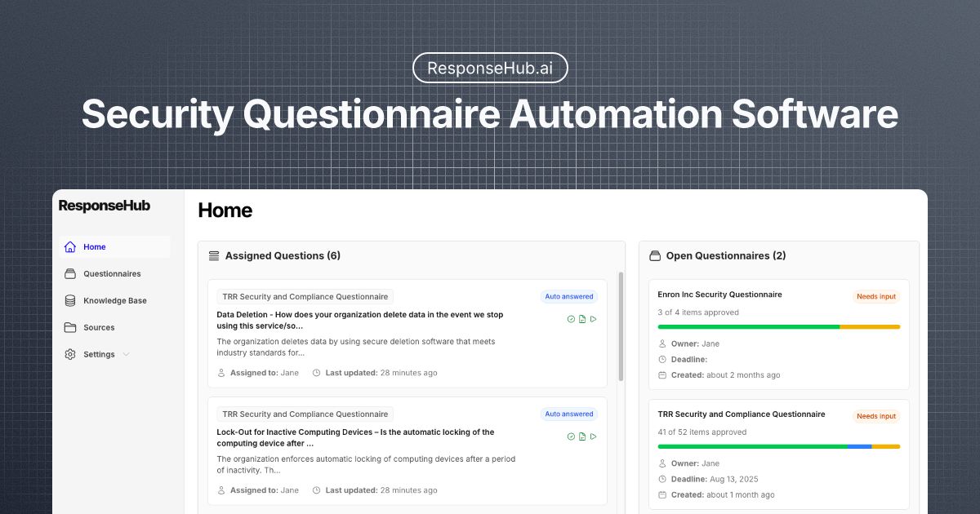Click document icon on Lock-Out question card
The image size is (980, 514).
click(582, 436)
